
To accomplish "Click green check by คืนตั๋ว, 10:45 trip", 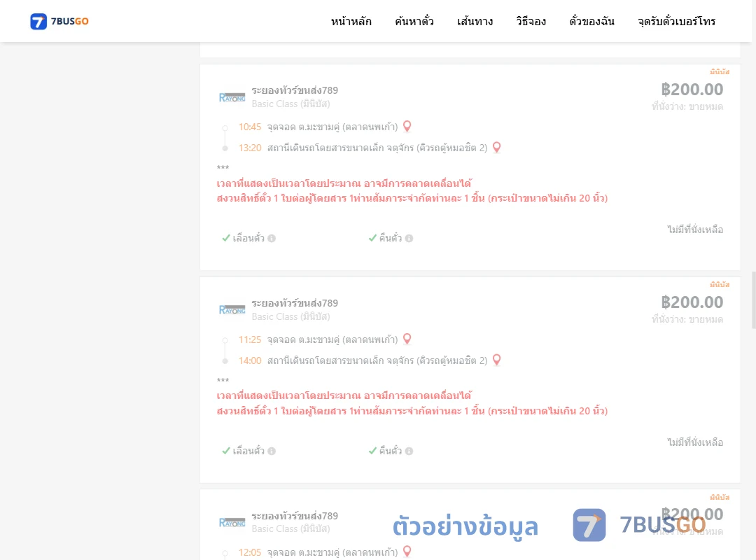I will tap(372, 238).
